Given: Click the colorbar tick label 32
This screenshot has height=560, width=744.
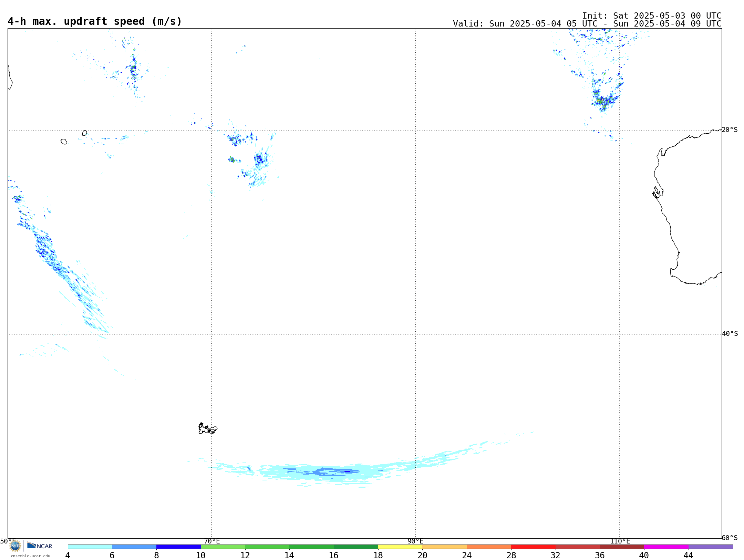Looking at the screenshot, I should 556,555.
